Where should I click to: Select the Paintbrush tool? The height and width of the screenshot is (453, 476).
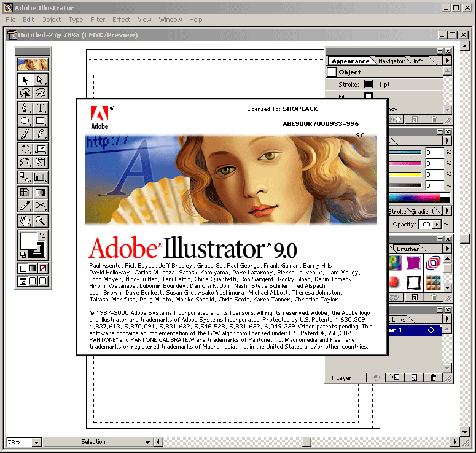pos(25,133)
